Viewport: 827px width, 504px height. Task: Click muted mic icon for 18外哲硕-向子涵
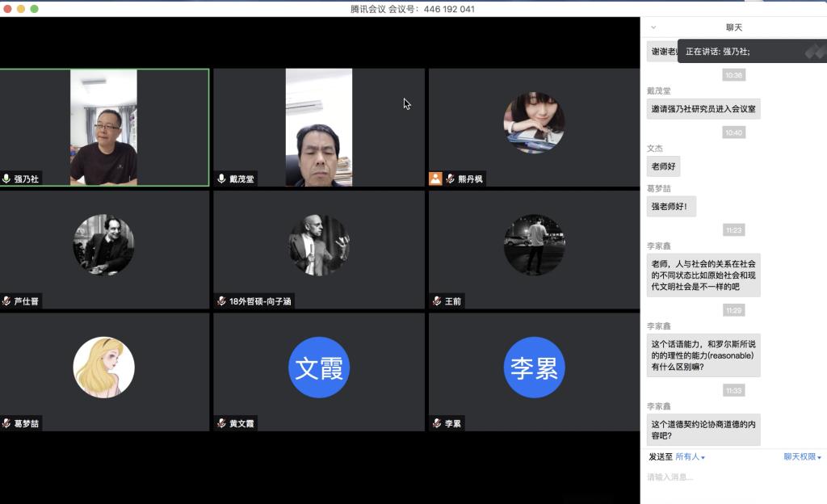[x=221, y=301]
